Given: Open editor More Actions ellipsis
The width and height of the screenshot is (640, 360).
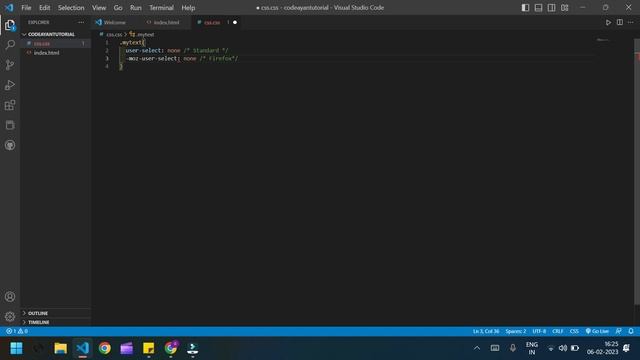Looking at the screenshot, I should click(631, 22).
